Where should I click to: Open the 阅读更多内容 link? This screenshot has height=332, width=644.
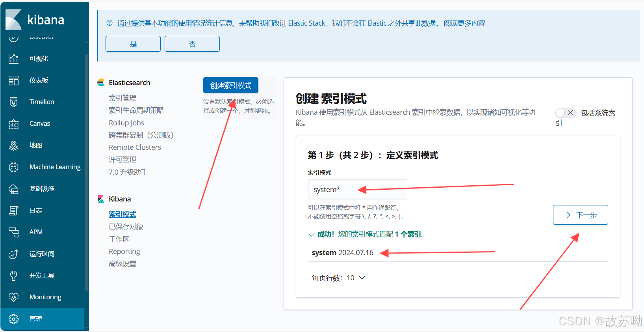pyautogui.click(x=464, y=23)
